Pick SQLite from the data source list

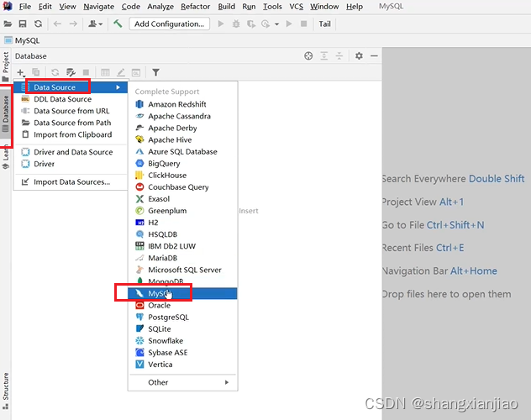click(x=182, y=329)
